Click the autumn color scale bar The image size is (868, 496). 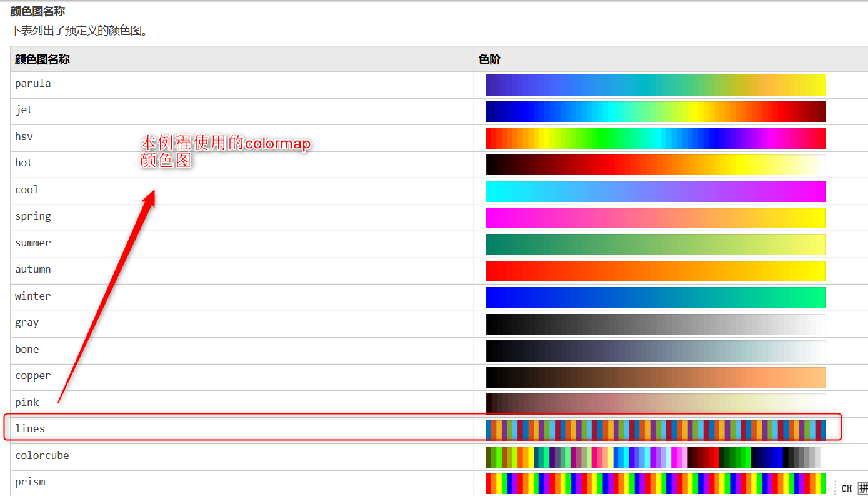(x=656, y=271)
